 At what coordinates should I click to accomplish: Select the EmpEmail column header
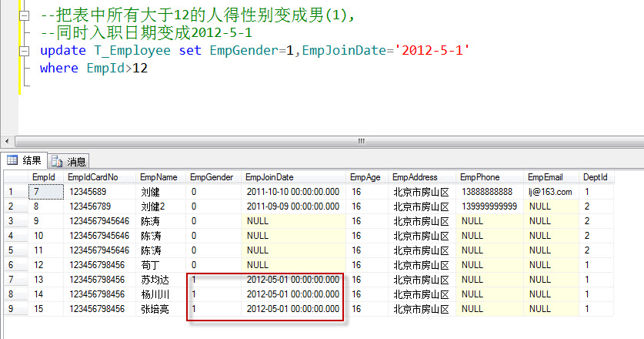click(x=551, y=177)
